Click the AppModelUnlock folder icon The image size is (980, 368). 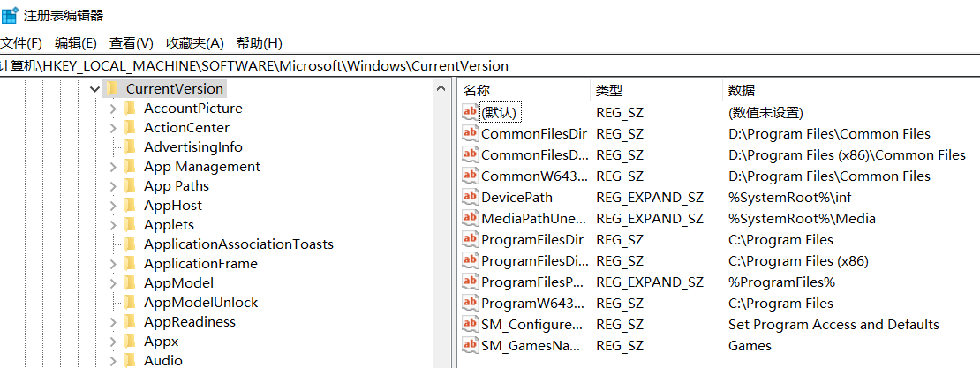pyautogui.click(x=130, y=303)
